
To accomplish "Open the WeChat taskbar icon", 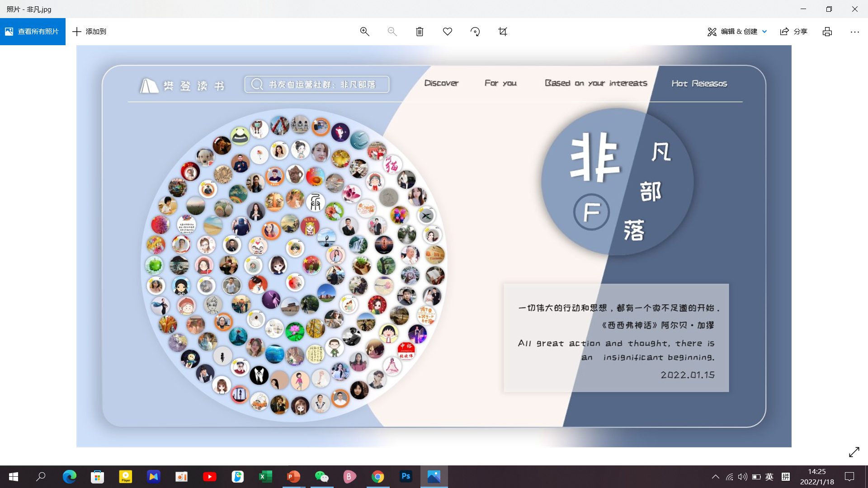I will (x=321, y=477).
